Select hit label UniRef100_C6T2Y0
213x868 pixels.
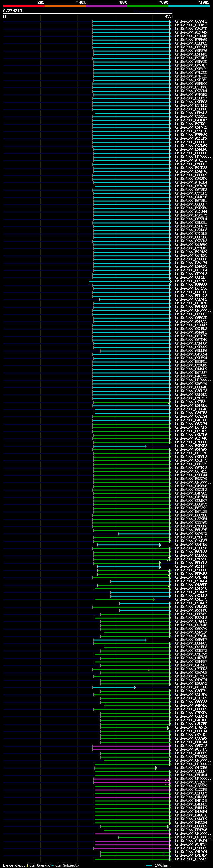(191, 453)
